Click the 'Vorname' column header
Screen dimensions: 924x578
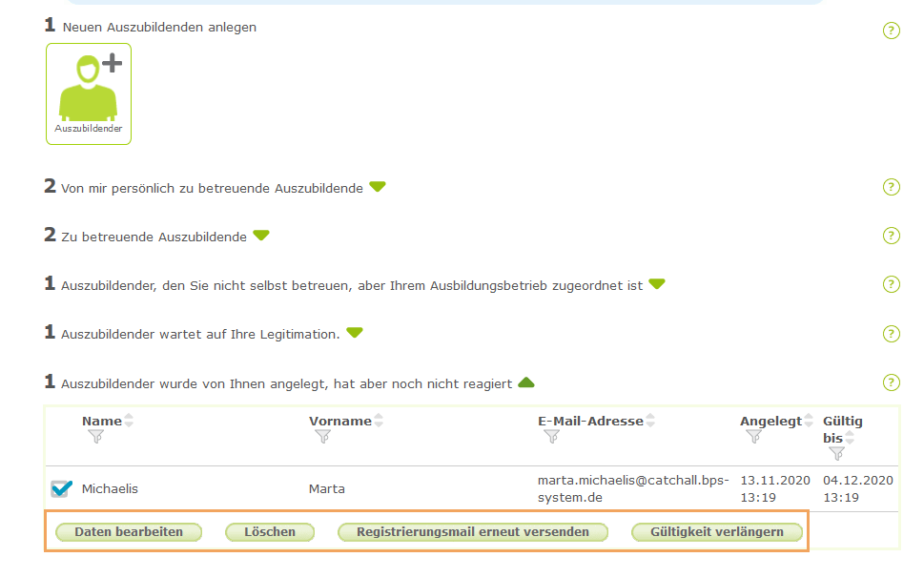(340, 421)
